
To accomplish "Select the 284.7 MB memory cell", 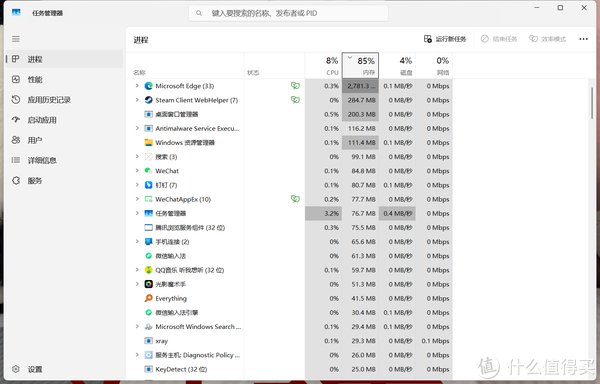I will click(x=360, y=100).
